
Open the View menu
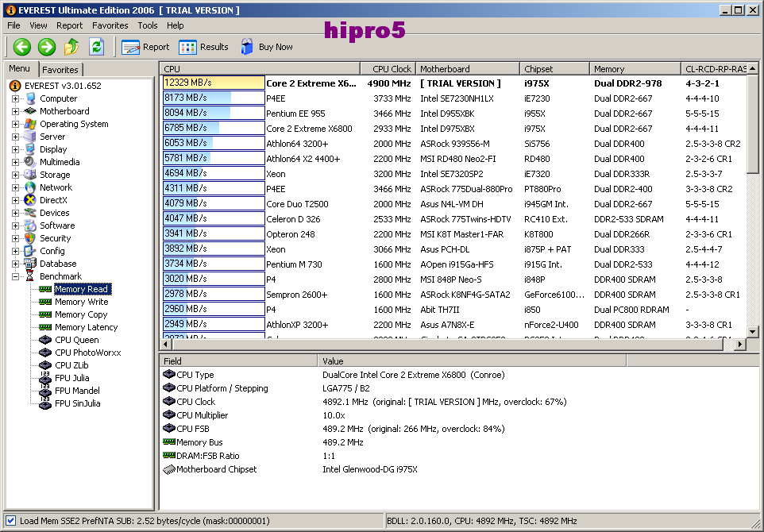(x=38, y=25)
